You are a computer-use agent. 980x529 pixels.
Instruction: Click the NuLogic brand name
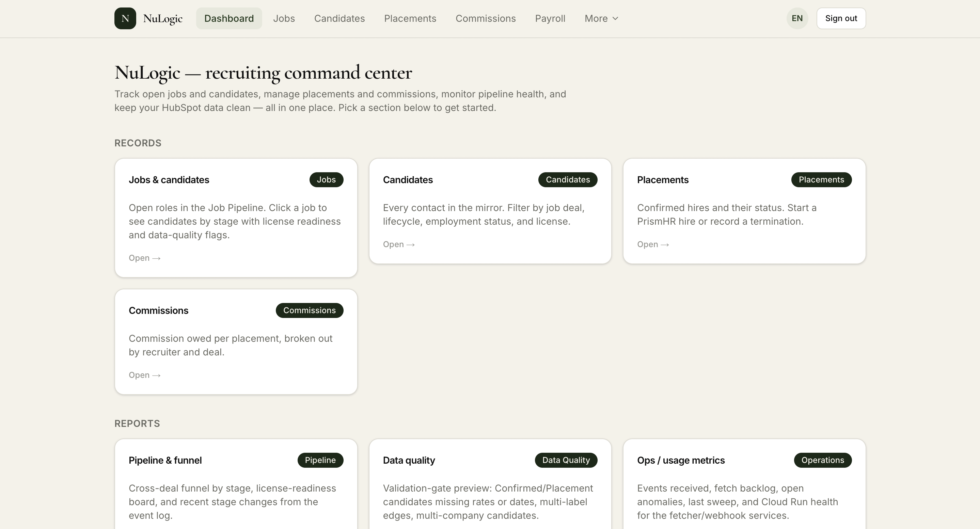tap(163, 19)
